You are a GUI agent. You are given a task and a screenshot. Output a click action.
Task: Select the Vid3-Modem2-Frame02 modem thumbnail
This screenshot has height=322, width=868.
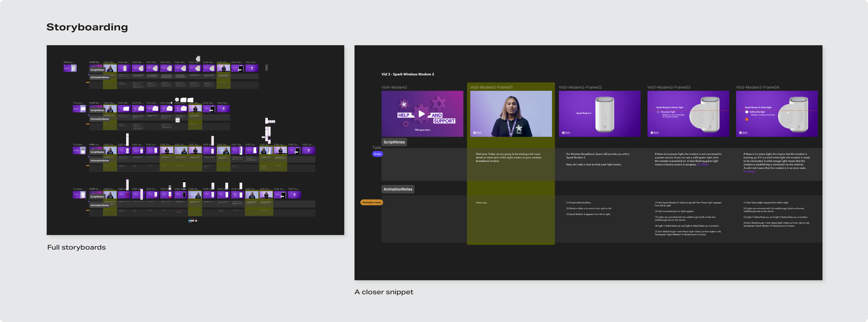(600, 114)
